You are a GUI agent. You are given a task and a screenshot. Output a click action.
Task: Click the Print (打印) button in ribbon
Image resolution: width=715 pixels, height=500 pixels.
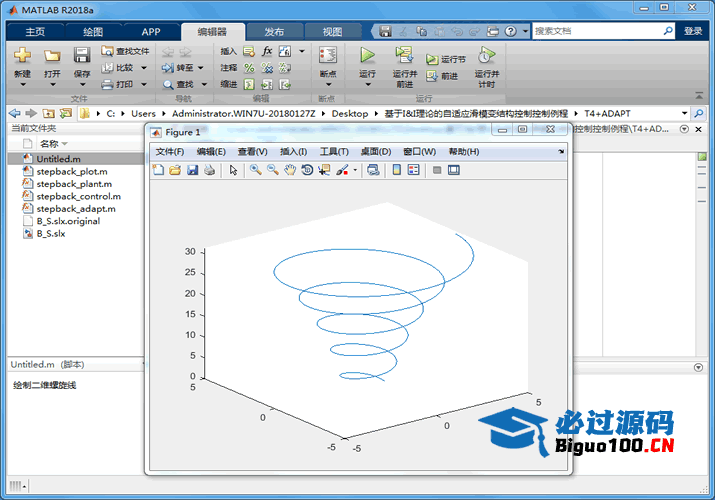coord(118,84)
